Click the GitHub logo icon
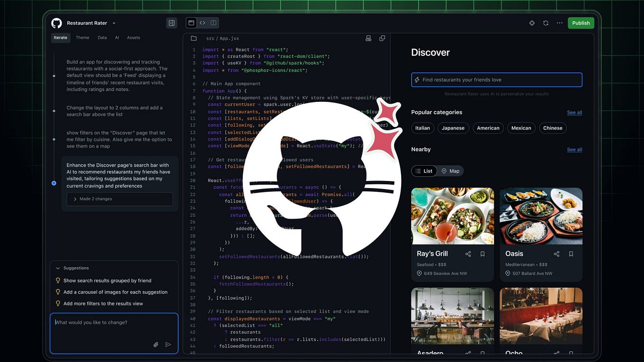 tap(56, 23)
